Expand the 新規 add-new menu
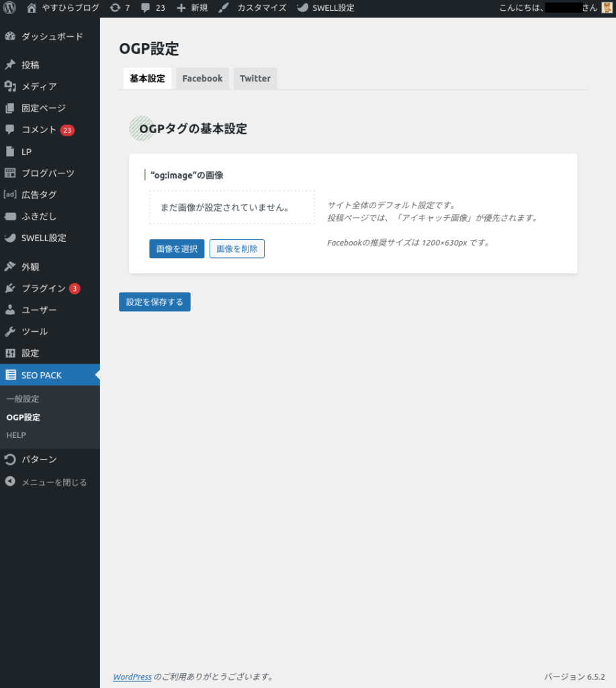Screen dimensions: 616x688 tap(192, 8)
